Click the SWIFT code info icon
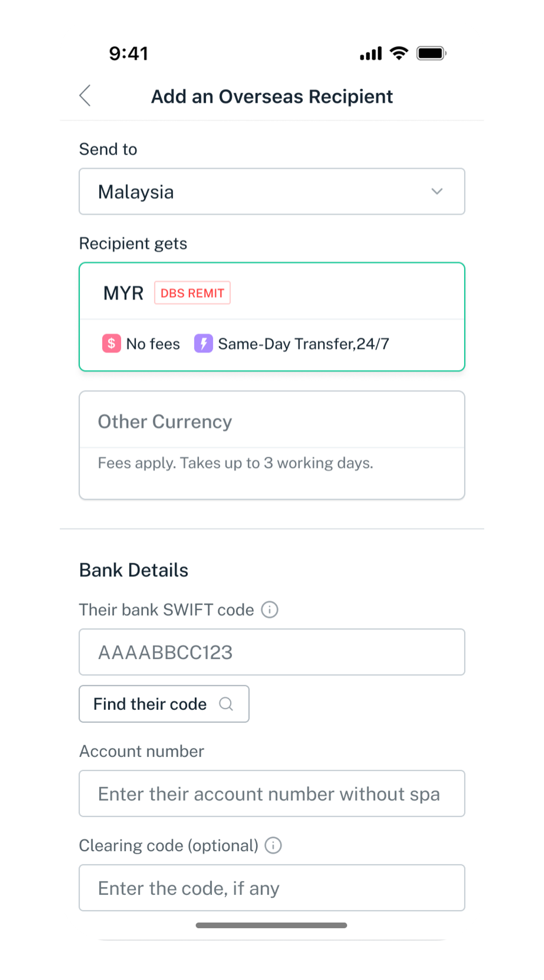The image size is (544, 980). coord(270,609)
